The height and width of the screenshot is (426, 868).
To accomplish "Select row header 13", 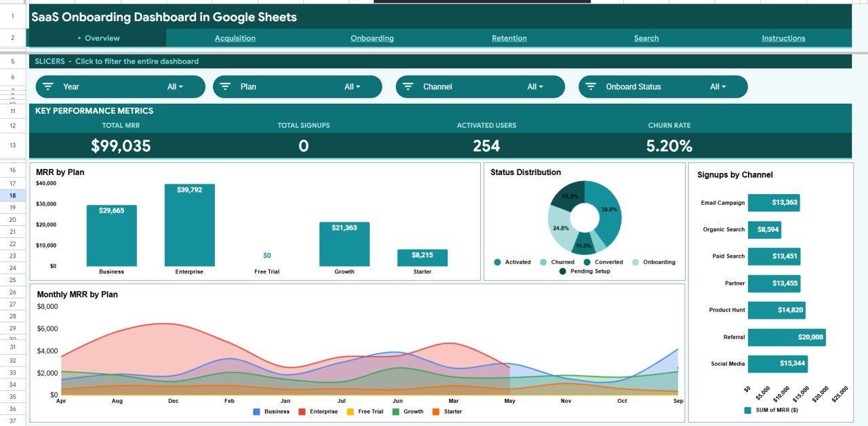I will point(13,145).
